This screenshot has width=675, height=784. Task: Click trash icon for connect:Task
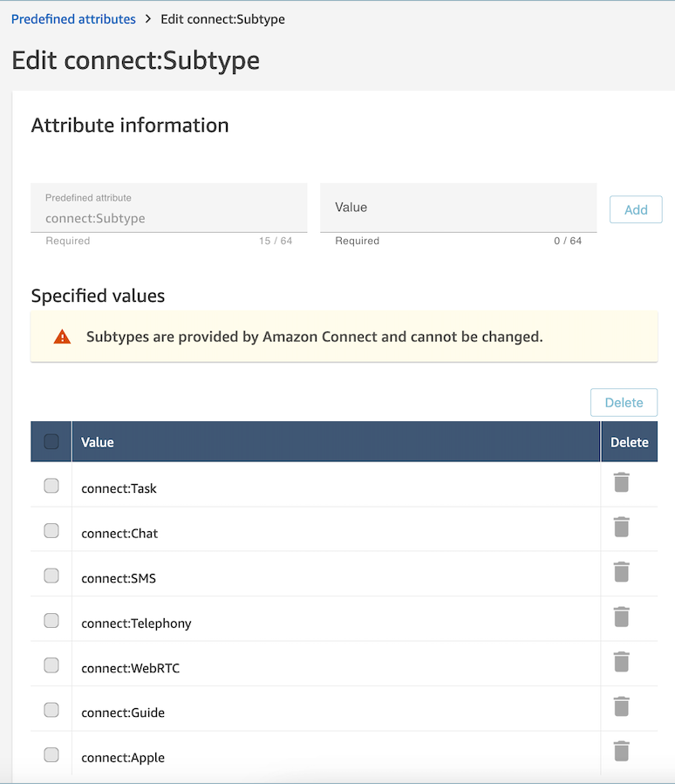click(x=621, y=482)
